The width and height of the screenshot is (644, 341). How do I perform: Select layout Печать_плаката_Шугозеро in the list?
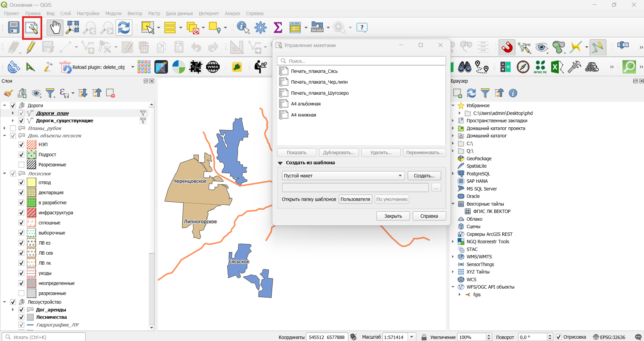pyautogui.click(x=320, y=93)
